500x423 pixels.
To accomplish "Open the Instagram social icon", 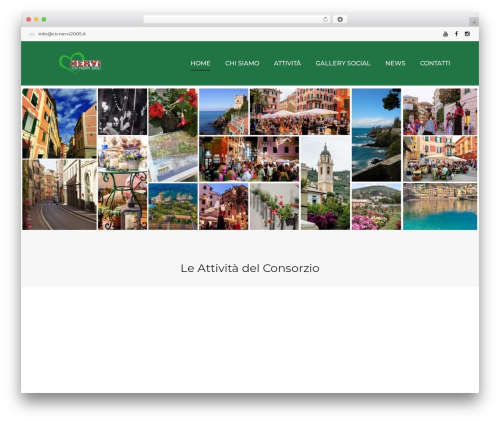I will (x=467, y=34).
